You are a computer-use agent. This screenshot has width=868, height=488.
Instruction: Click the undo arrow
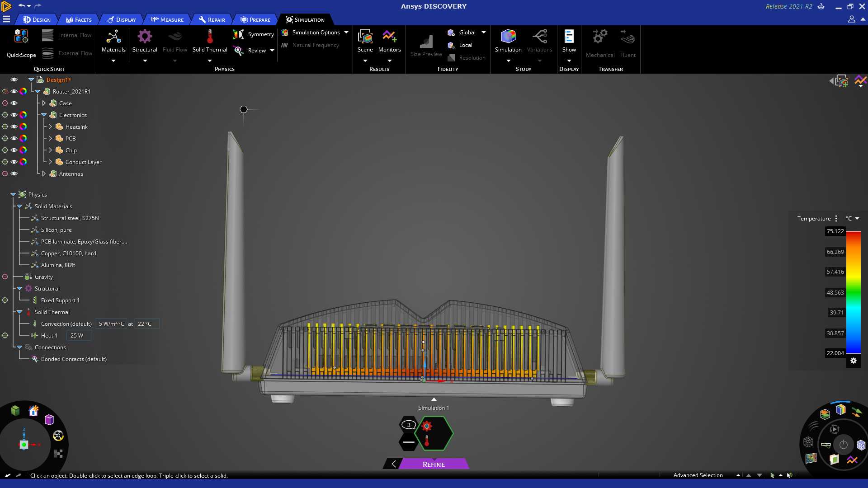coord(21,6)
